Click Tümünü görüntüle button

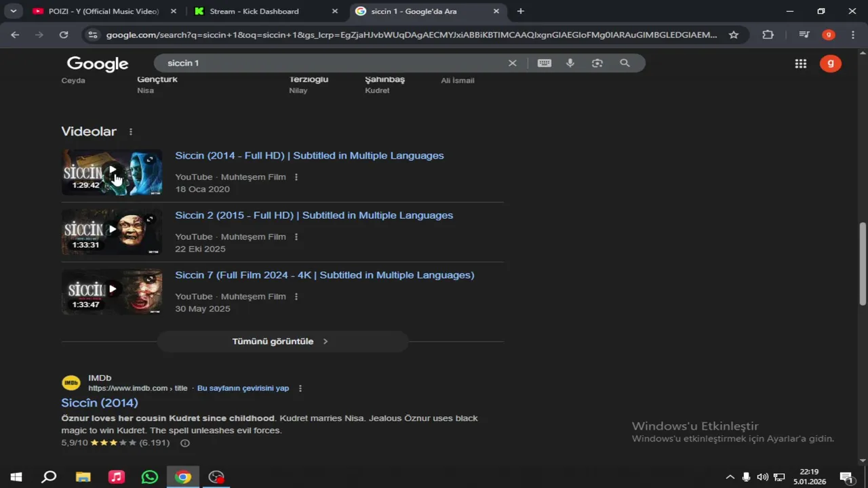click(282, 342)
